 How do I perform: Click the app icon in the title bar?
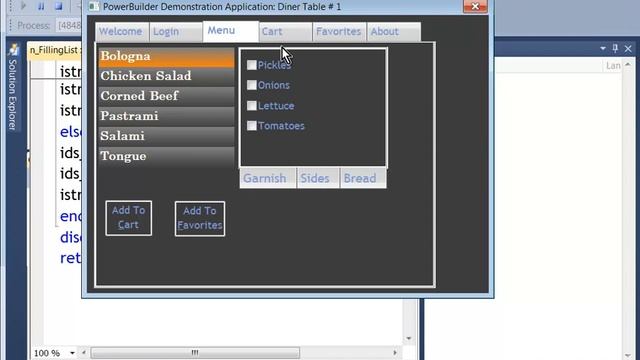click(94, 7)
